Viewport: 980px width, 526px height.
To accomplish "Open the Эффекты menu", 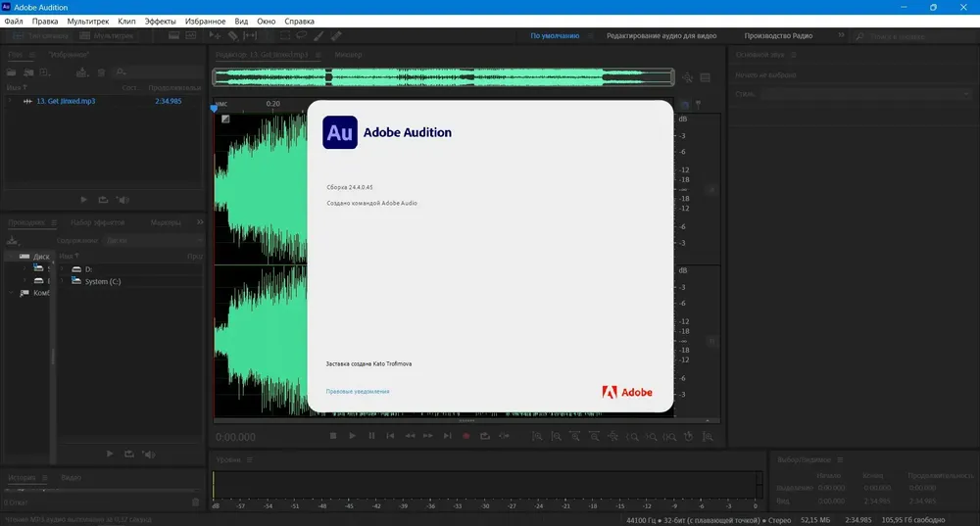I will point(160,22).
